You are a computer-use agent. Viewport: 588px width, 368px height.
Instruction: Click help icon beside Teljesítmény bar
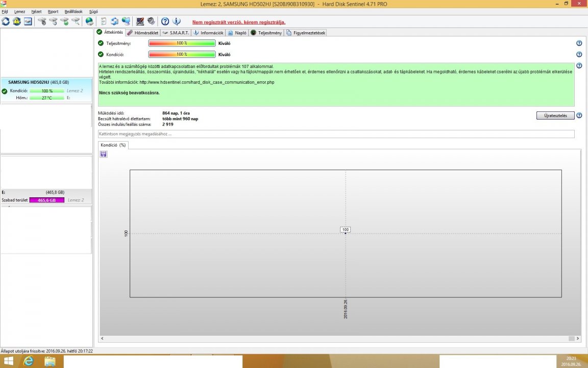579,43
